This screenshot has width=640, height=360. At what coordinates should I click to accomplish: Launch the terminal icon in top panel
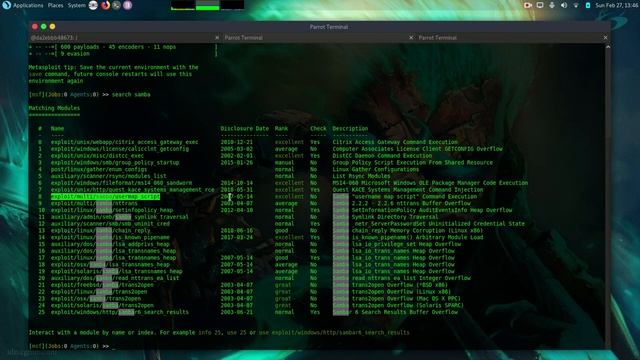point(116,5)
